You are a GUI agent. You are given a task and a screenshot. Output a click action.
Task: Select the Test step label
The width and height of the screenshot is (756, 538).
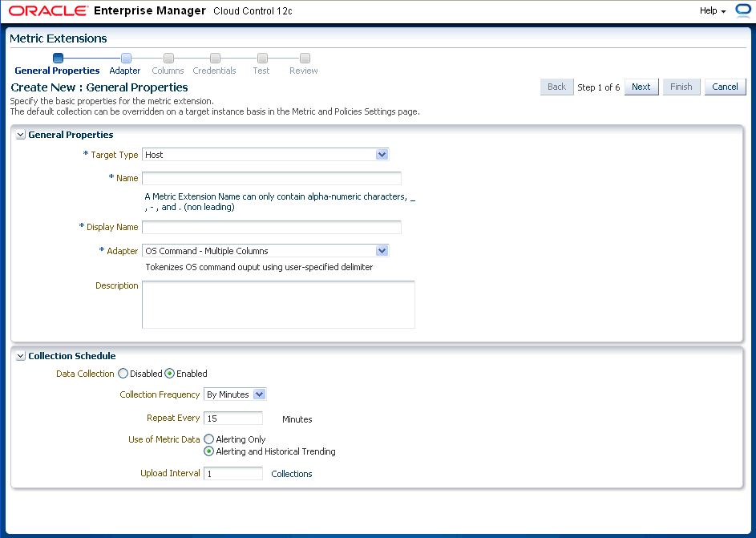tap(261, 71)
